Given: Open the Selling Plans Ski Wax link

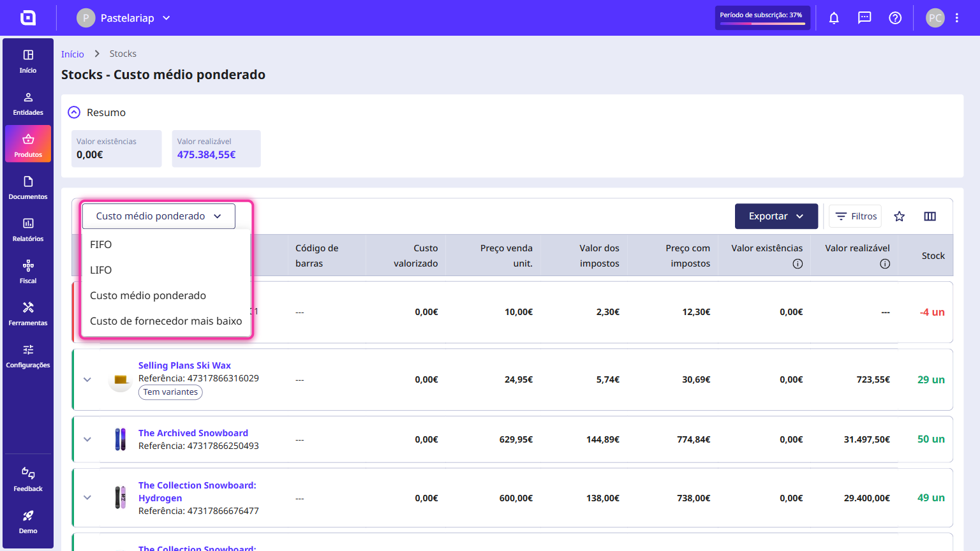Looking at the screenshot, I should coord(184,365).
